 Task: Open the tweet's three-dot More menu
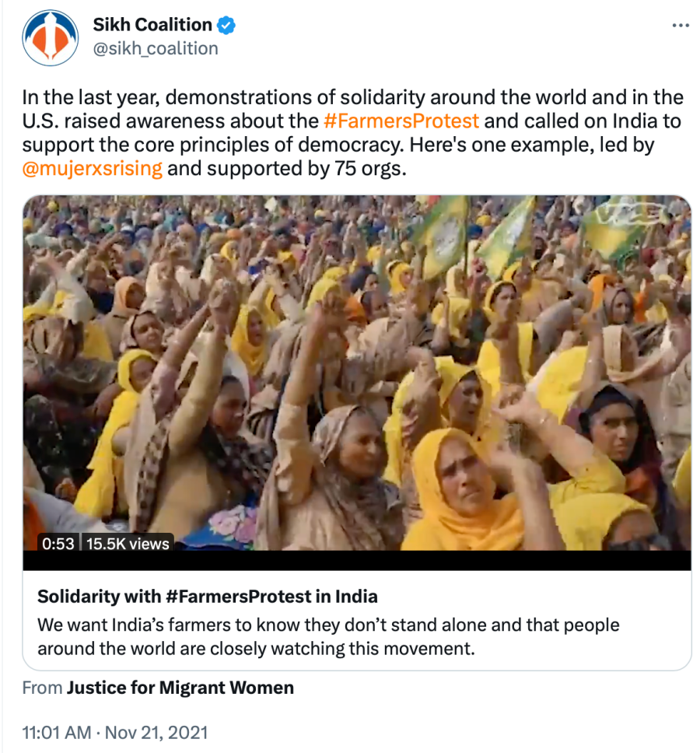[x=680, y=26]
